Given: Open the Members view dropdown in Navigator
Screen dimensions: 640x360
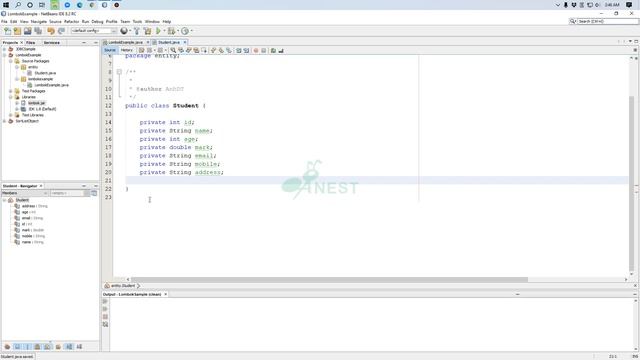Looking at the screenshot, I should click(25, 193).
